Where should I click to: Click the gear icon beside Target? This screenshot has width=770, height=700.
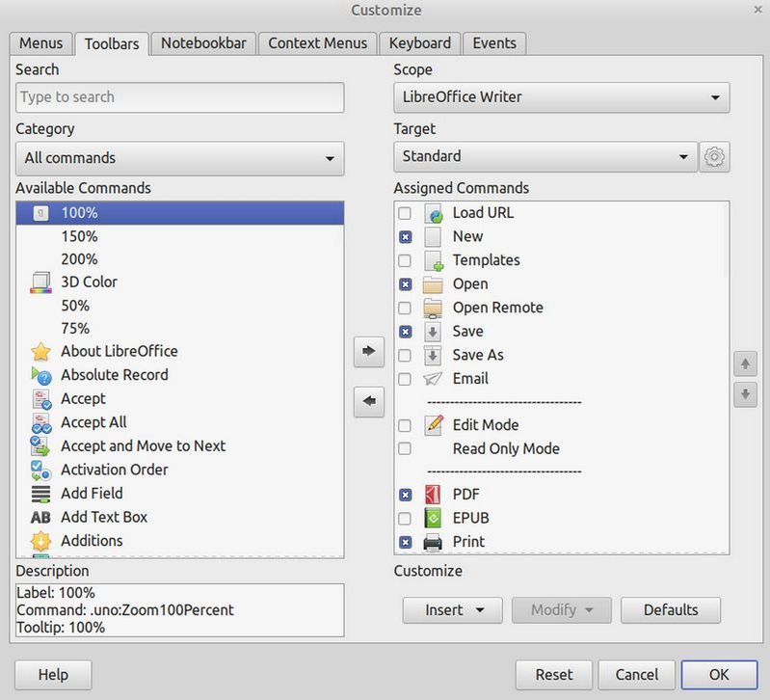pyautogui.click(x=714, y=156)
